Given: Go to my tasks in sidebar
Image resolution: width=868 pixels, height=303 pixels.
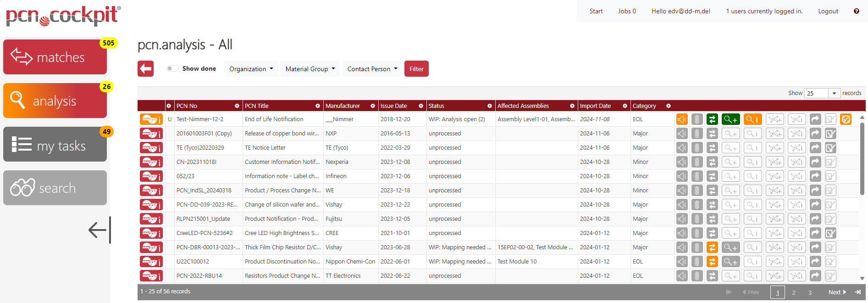Looking at the screenshot, I should pyautogui.click(x=55, y=145).
